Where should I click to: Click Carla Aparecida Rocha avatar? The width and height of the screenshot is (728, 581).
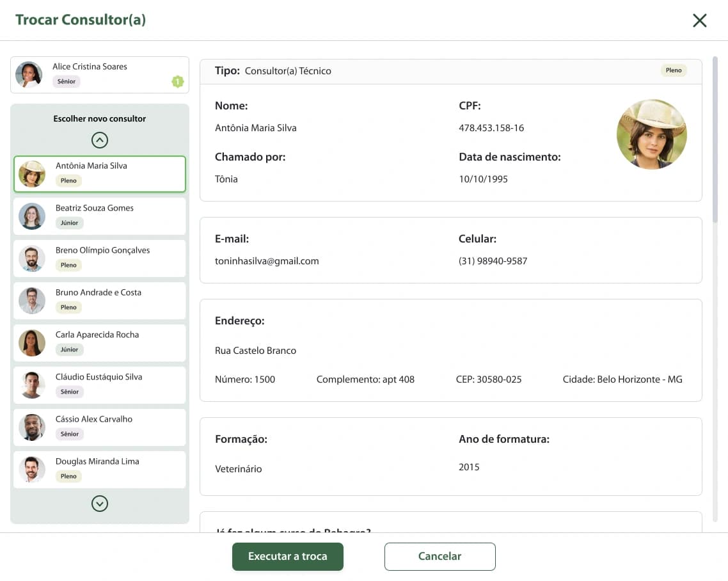tap(32, 343)
